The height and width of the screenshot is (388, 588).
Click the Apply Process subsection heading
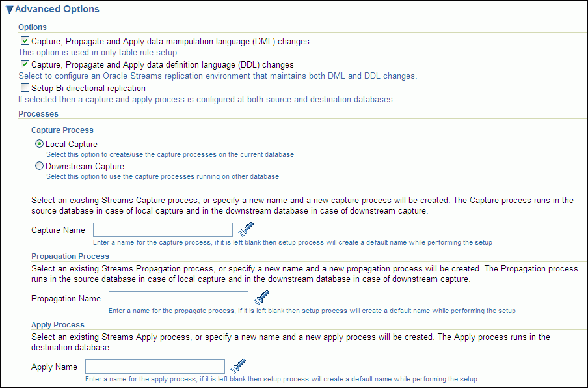(x=57, y=325)
